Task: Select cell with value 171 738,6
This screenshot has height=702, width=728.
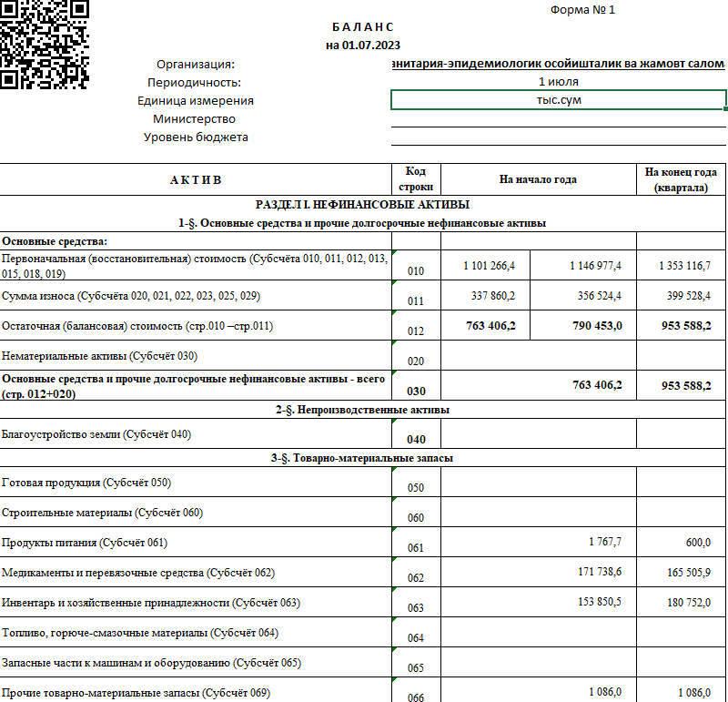Action: pyautogui.click(x=538, y=572)
